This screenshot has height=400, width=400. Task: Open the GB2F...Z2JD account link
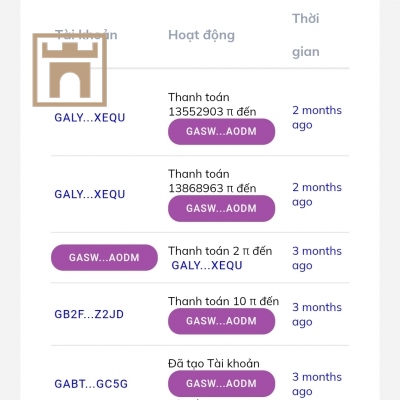click(89, 314)
